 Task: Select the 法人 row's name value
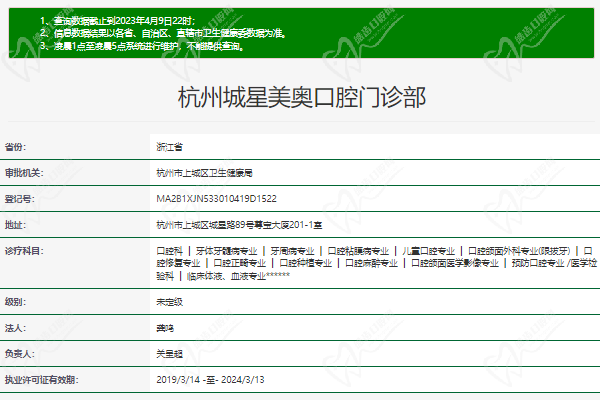(165, 328)
